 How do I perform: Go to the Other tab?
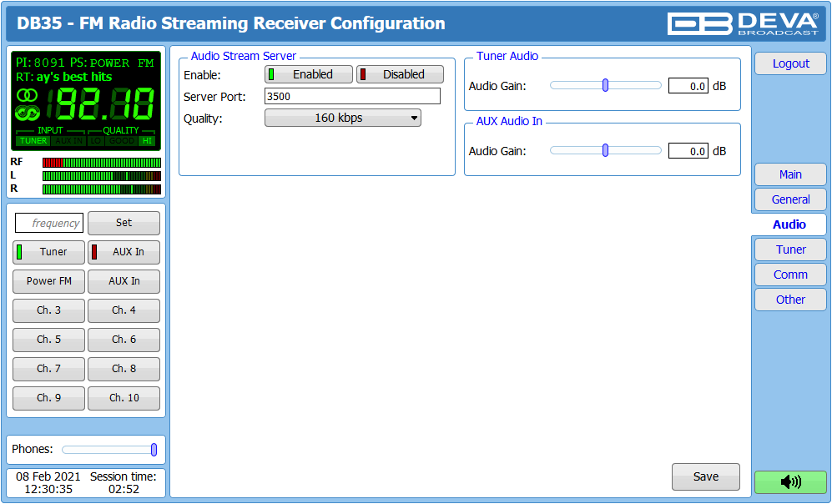(x=790, y=300)
